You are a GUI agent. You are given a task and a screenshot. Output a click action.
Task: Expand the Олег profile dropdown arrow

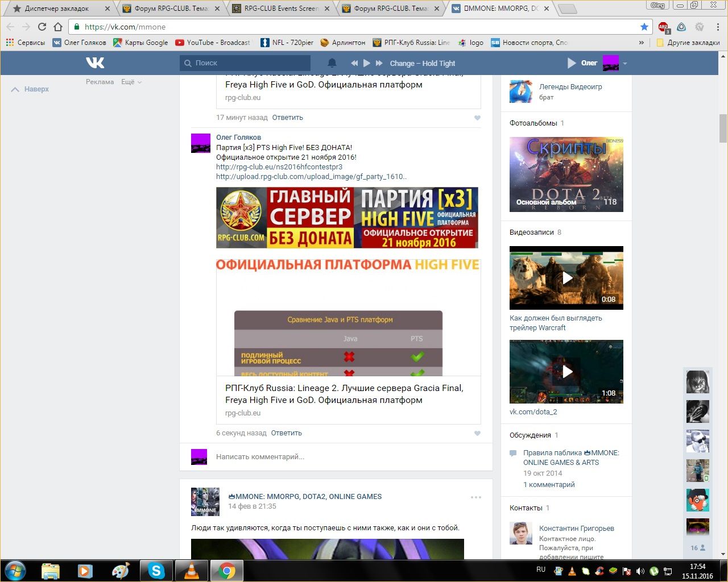point(624,63)
